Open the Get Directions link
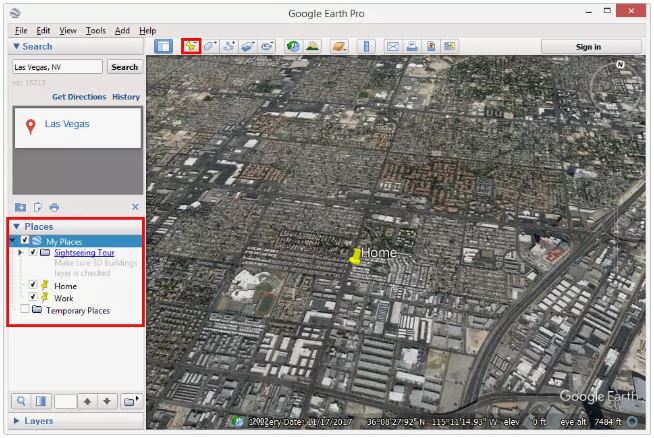Viewport: 654px width, 438px height. pyautogui.click(x=79, y=97)
